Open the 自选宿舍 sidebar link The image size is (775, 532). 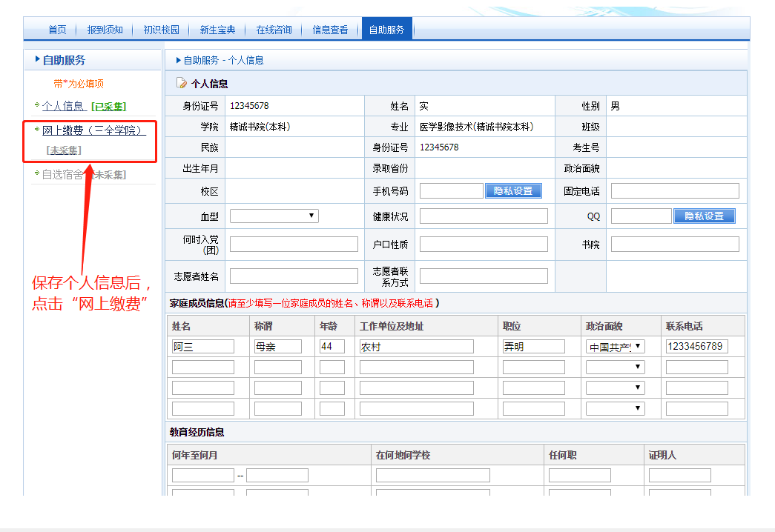coord(62,175)
